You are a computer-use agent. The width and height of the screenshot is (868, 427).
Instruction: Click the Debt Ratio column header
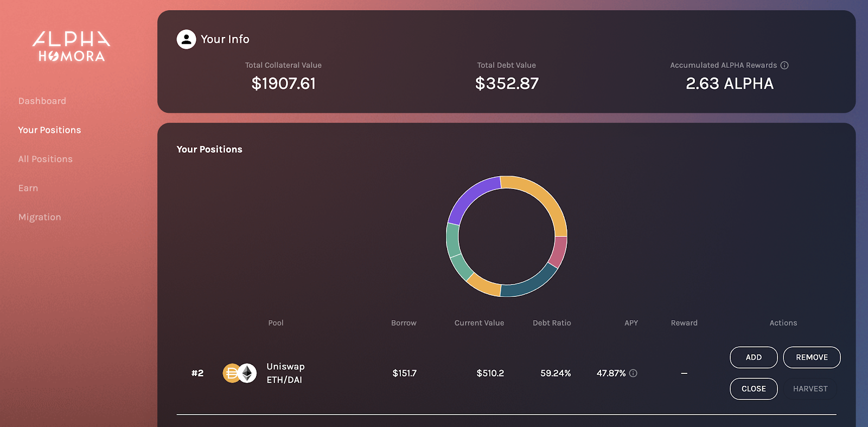tap(552, 323)
